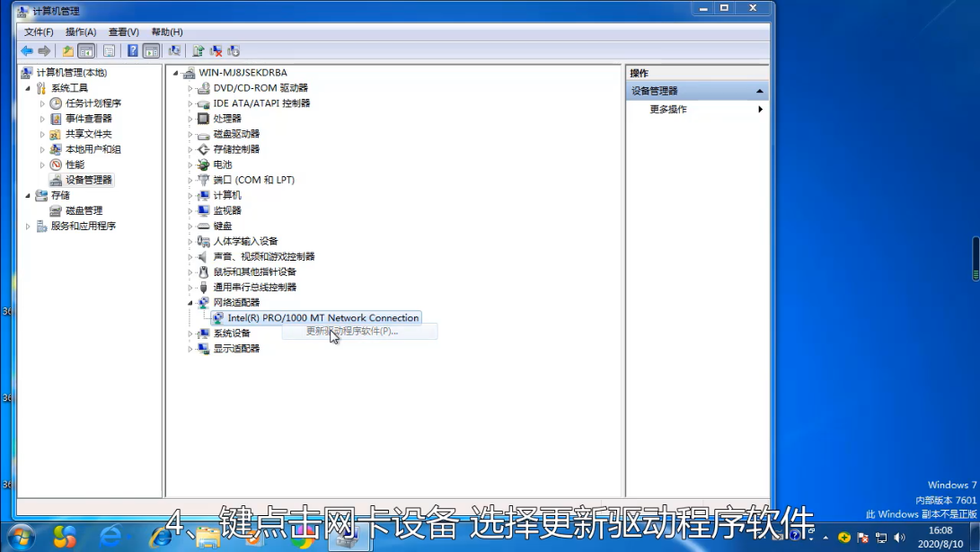This screenshot has width=980, height=552.
Task: Select 显示适配器 device category
Action: pyautogui.click(x=236, y=349)
